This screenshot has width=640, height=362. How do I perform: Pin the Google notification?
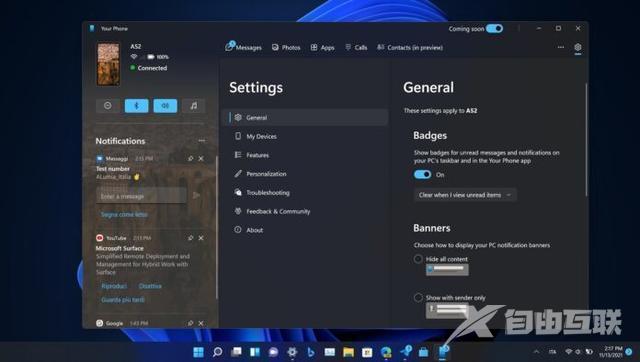click(191, 323)
